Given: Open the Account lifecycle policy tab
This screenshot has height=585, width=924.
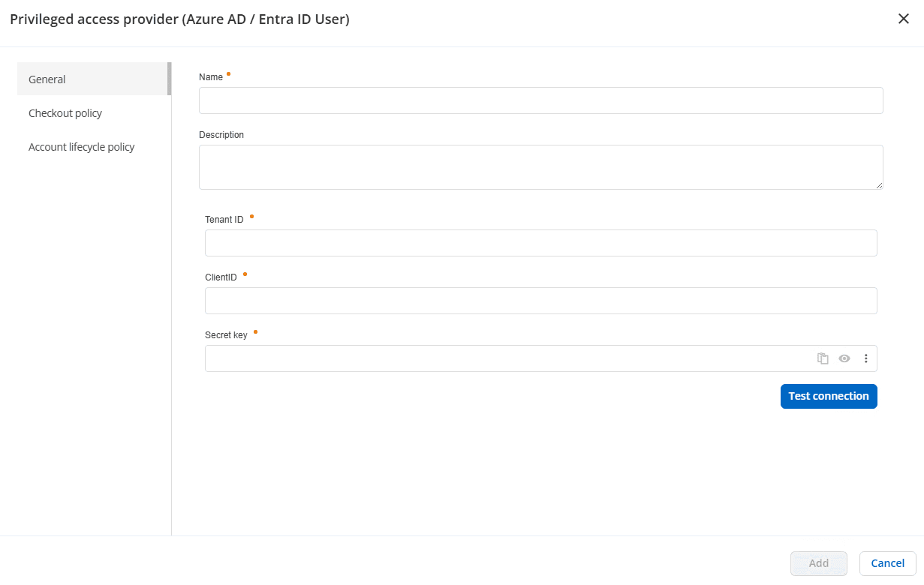Looking at the screenshot, I should pos(82,147).
